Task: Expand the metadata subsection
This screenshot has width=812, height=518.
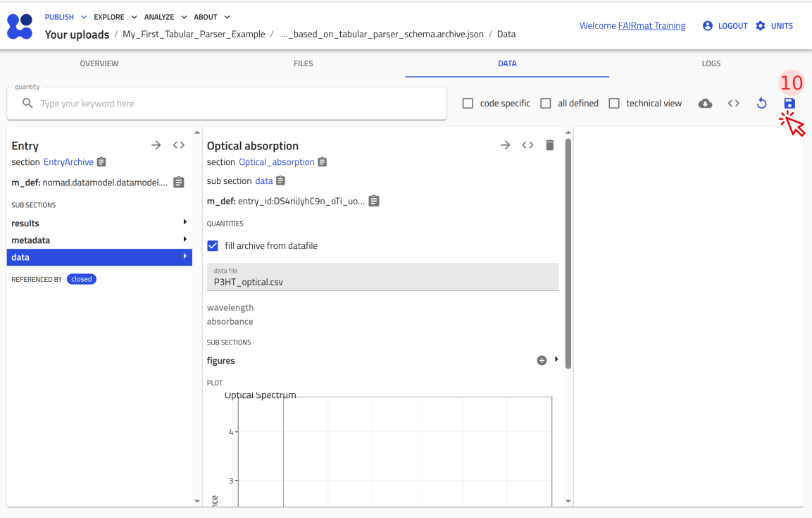Action: (99, 240)
